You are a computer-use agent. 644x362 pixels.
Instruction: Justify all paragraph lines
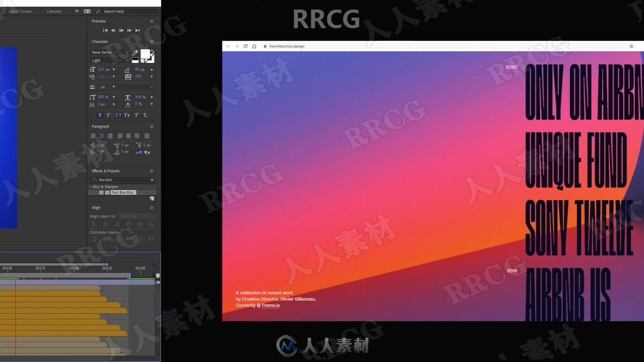(x=147, y=136)
